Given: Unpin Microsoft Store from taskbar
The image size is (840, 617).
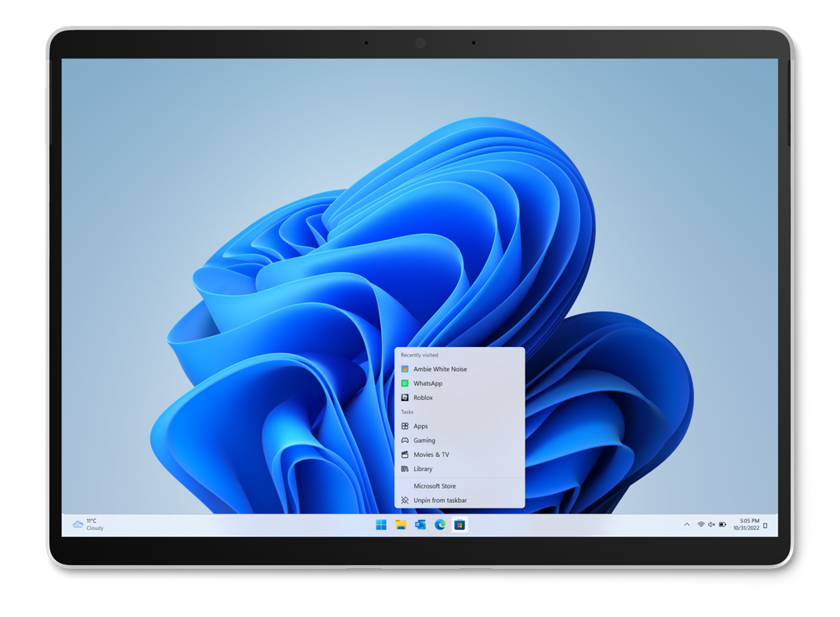Looking at the screenshot, I should (440, 501).
